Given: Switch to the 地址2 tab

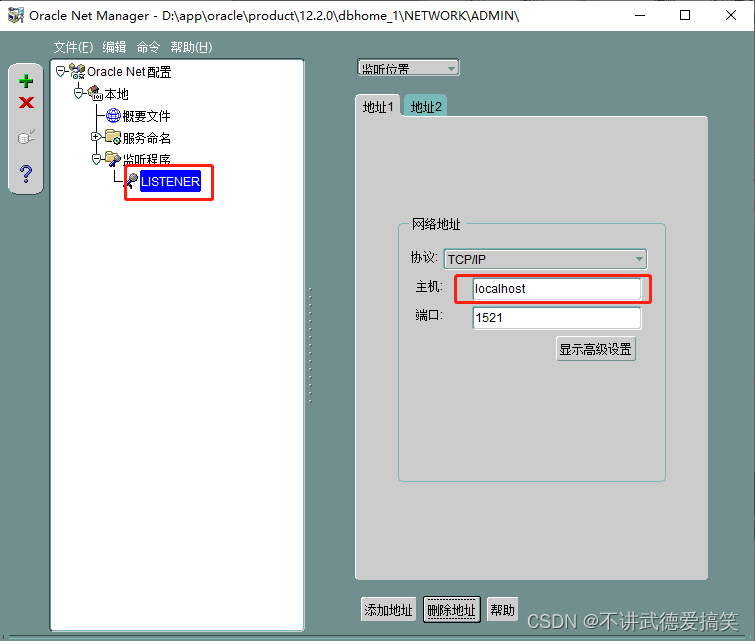Looking at the screenshot, I should 426,107.
